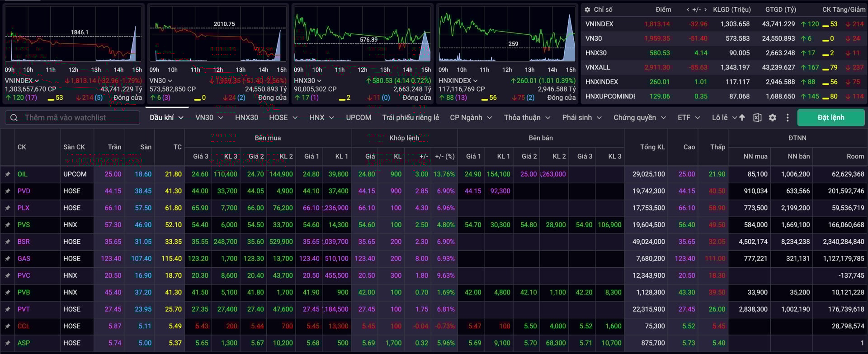Toggle the pin icon for the ASP row
The width and height of the screenshot is (868, 354).
click(8, 343)
